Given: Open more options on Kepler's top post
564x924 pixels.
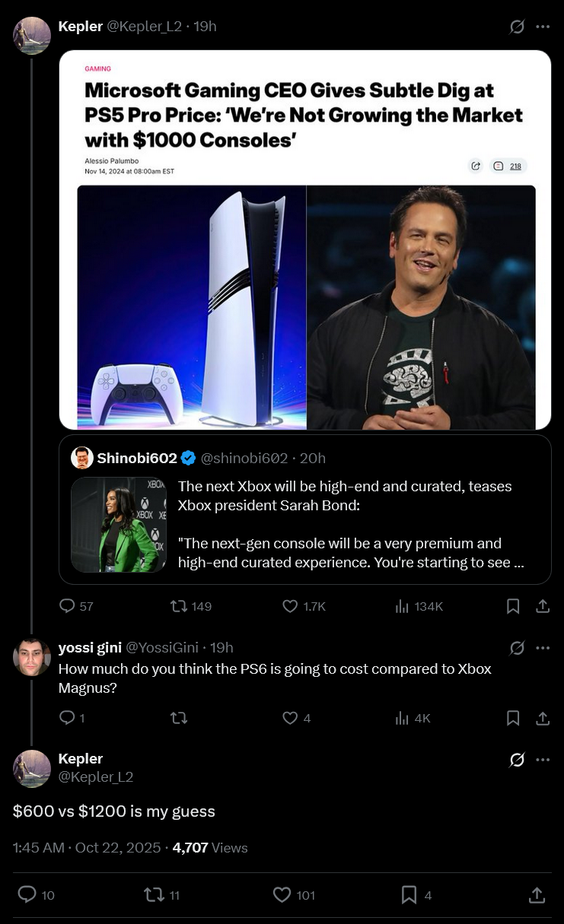Looking at the screenshot, I should pyautogui.click(x=543, y=27).
